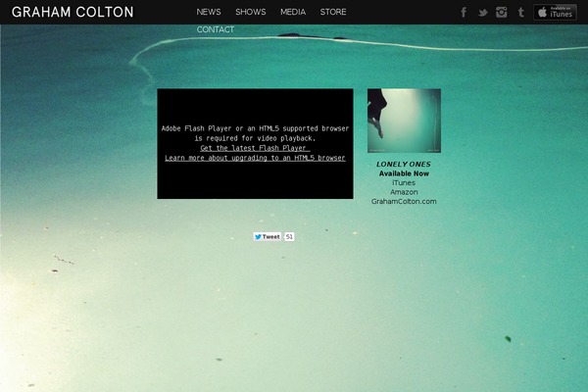Open the Tumblr 't' icon
Screen dimensions: 588x392
point(521,13)
